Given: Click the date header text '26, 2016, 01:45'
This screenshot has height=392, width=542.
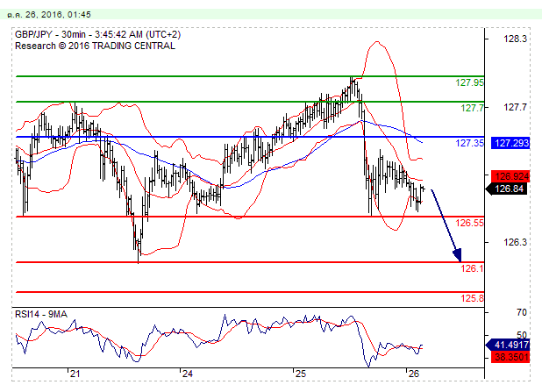Looking at the screenshot, I should [58, 15].
